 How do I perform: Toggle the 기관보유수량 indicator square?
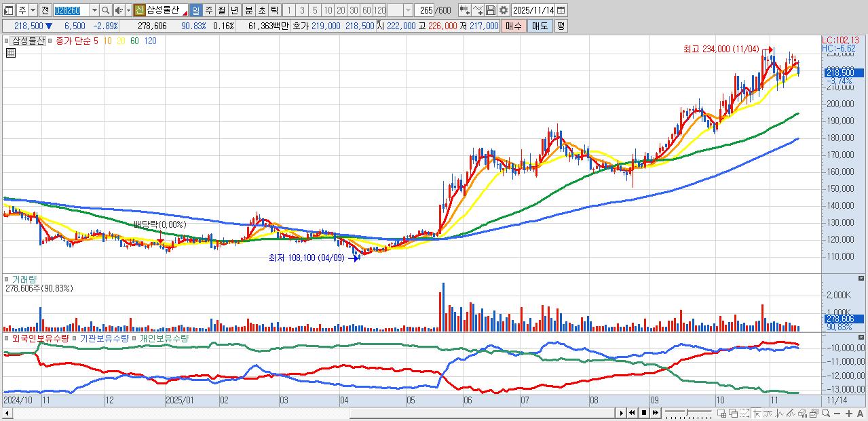75,338
